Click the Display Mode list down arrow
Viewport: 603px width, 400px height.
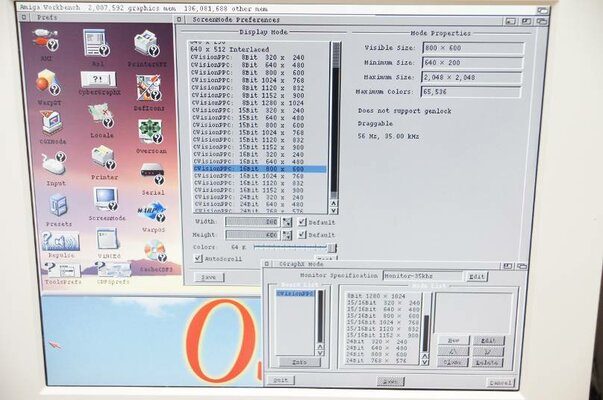335,208
